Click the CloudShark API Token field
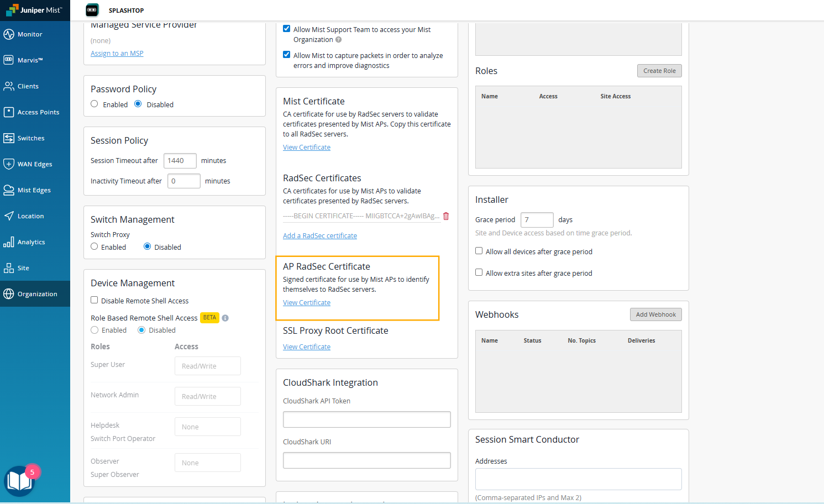This screenshot has width=824, height=504. [367, 419]
